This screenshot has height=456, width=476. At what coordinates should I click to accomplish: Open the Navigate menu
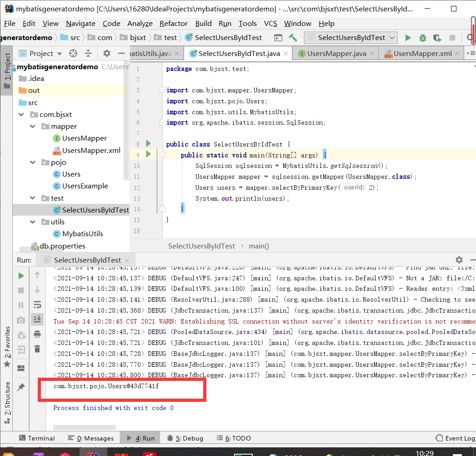(x=80, y=23)
